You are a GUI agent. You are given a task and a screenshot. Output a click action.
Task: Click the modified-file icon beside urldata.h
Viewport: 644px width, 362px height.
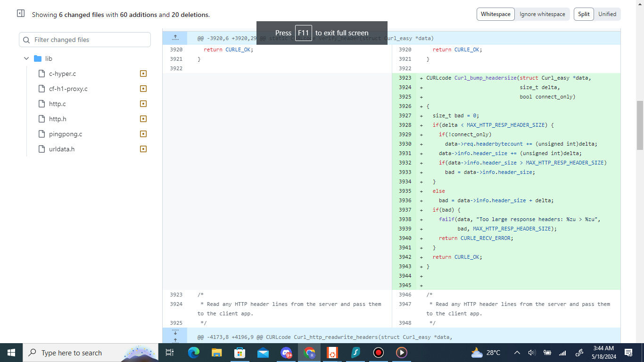coord(143,149)
